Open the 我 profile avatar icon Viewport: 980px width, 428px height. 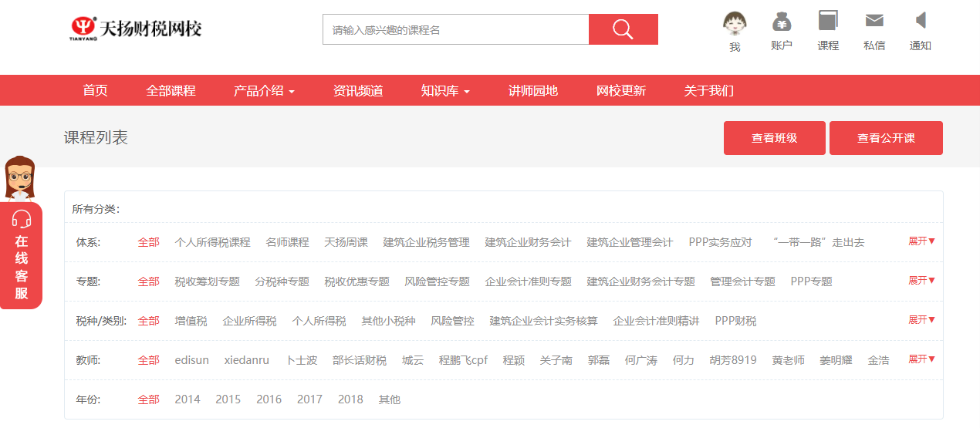[x=735, y=23]
